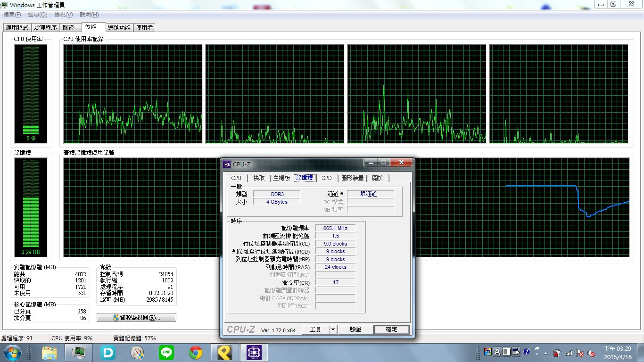The image size is (644, 362).
Task: Click the 確定 button in CPU-Z
Action: pyautogui.click(x=392, y=329)
